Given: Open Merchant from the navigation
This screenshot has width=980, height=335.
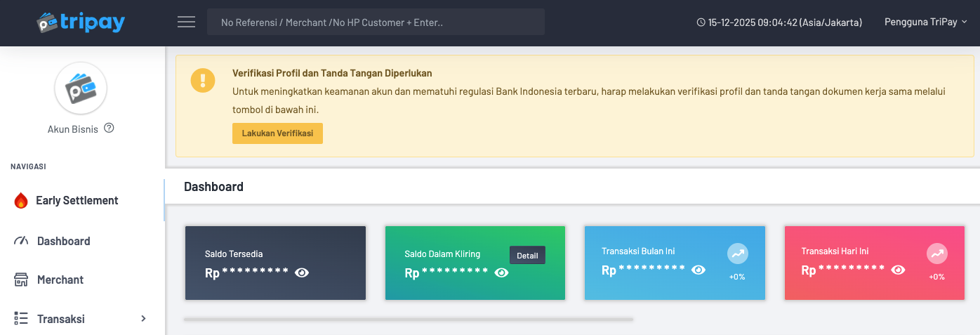Looking at the screenshot, I should click(60, 280).
